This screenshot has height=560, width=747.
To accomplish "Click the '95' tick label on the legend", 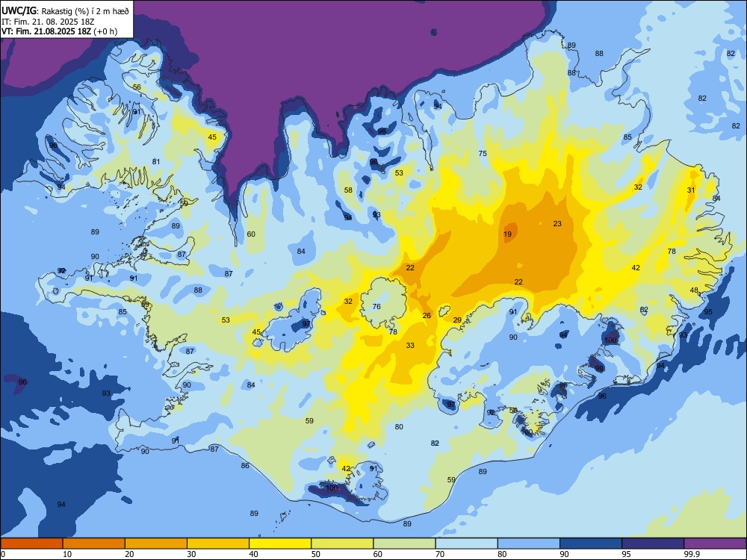I will (627, 554).
